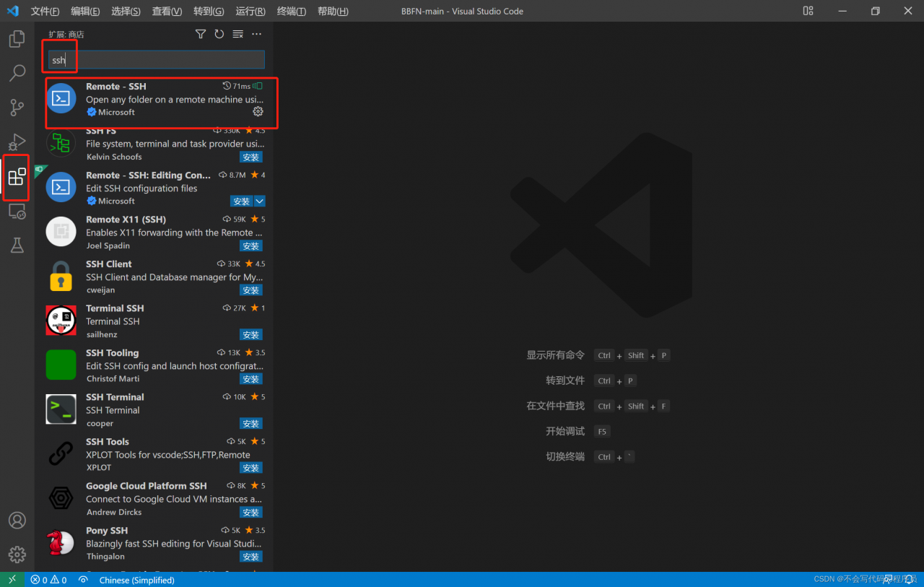924x587 pixels.
Task: Select the SSH Client extension title
Action: point(109,264)
